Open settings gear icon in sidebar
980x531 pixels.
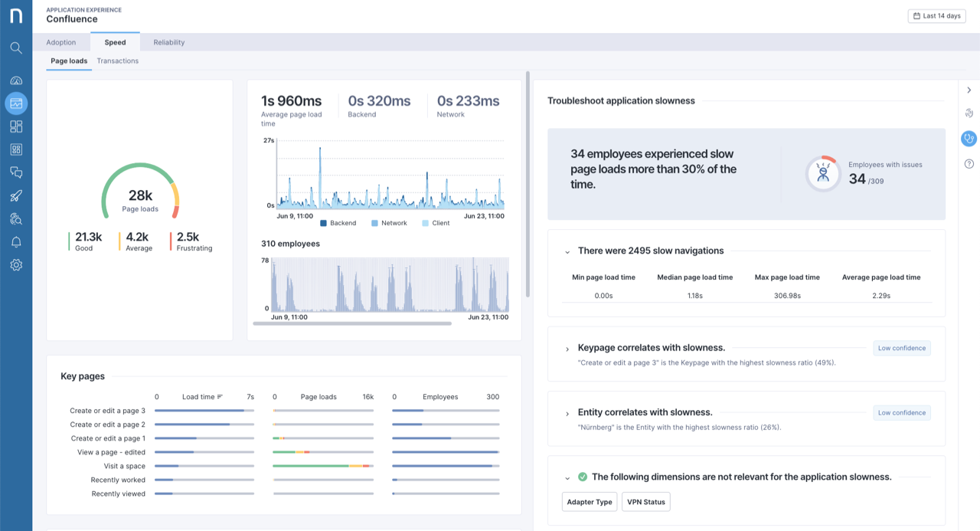[x=16, y=265]
